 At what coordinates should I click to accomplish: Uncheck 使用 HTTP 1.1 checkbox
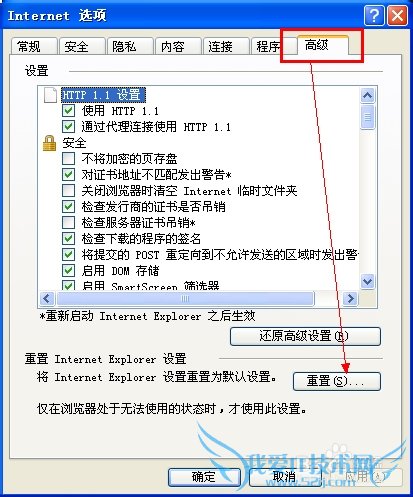68,110
